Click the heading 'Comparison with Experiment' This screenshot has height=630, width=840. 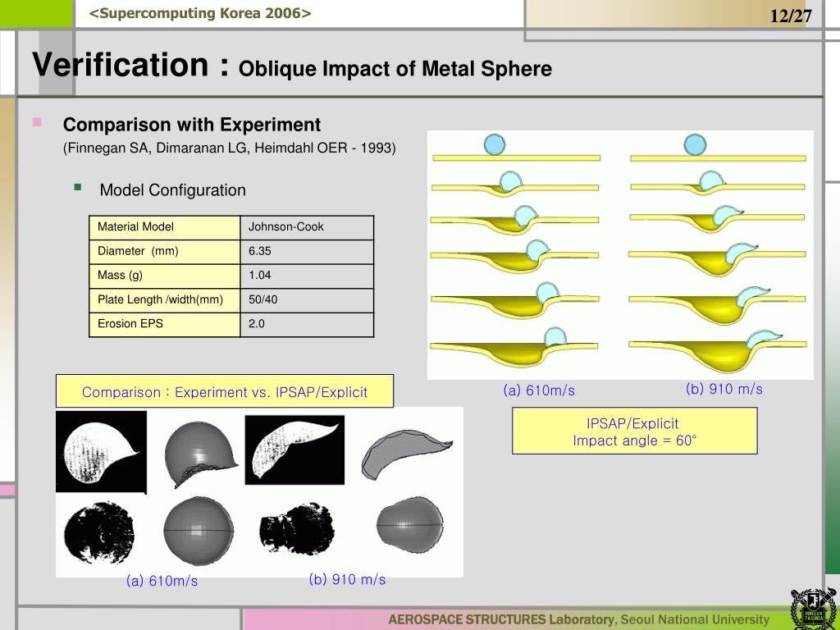pyautogui.click(x=192, y=125)
